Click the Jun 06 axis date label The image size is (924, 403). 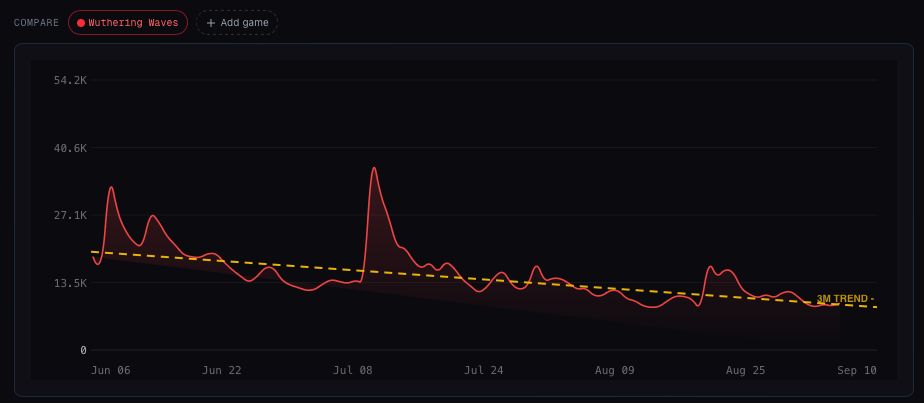(x=111, y=371)
